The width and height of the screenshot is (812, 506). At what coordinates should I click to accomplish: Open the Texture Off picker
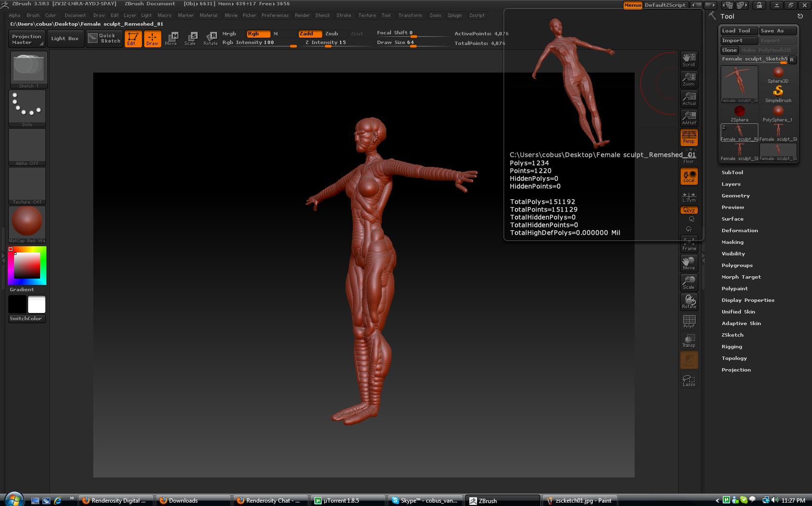(27, 186)
